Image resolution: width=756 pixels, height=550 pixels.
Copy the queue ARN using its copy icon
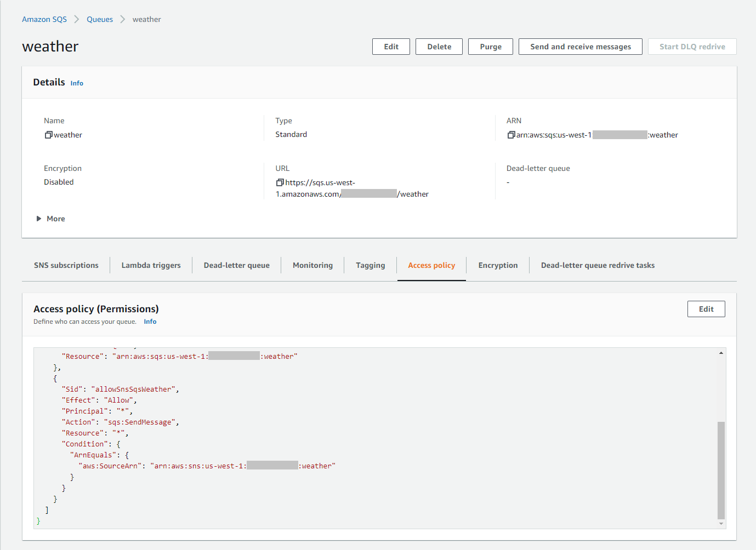coord(511,135)
